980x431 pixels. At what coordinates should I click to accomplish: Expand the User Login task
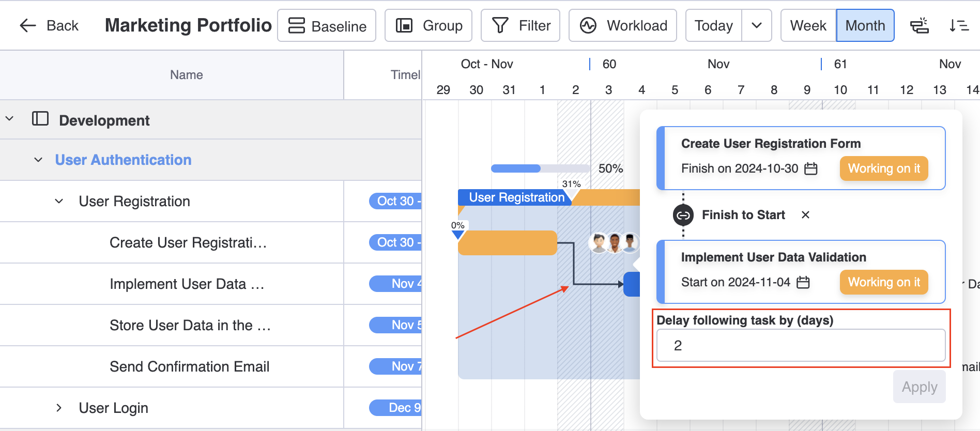click(59, 408)
